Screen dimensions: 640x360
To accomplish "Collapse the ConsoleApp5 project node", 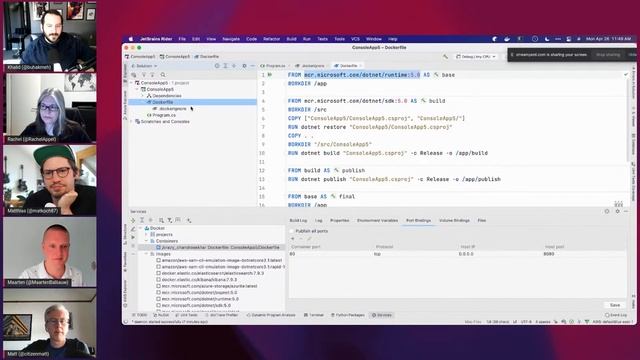I will click(x=137, y=89).
